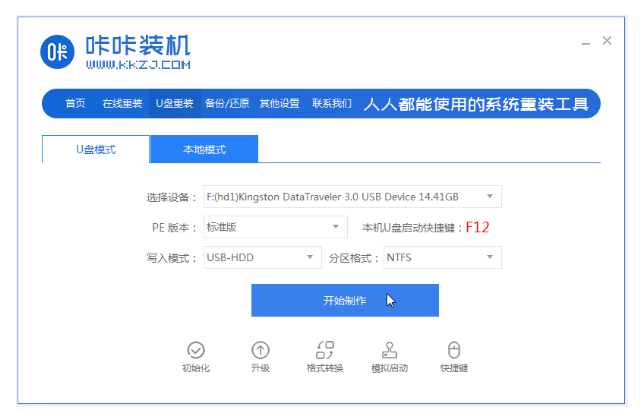Viewport: 641px width, 412px height.
Task: Open the 快捷键 shortcut key lookup
Action: point(454,356)
